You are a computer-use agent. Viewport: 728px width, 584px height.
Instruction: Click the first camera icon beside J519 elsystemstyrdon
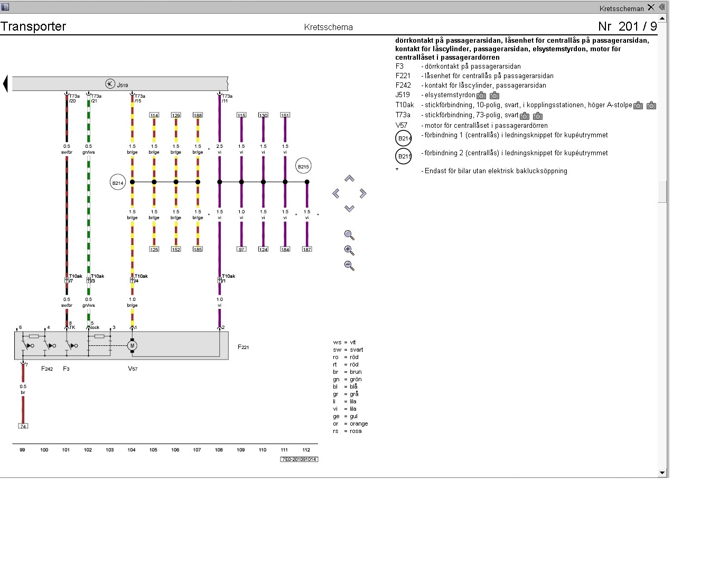coord(481,96)
